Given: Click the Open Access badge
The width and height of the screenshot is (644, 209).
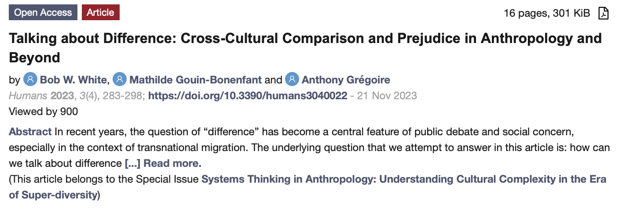Looking at the screenshot, I should [x=43, y=12].
